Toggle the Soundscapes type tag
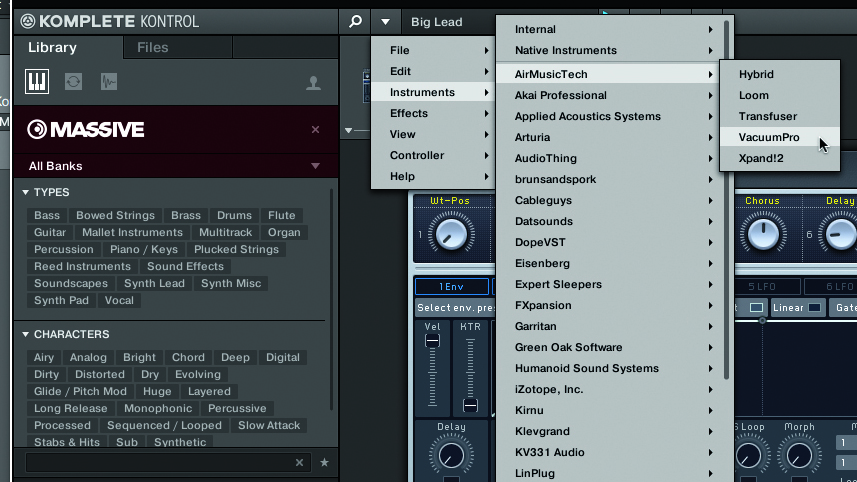 coord(71,283)
